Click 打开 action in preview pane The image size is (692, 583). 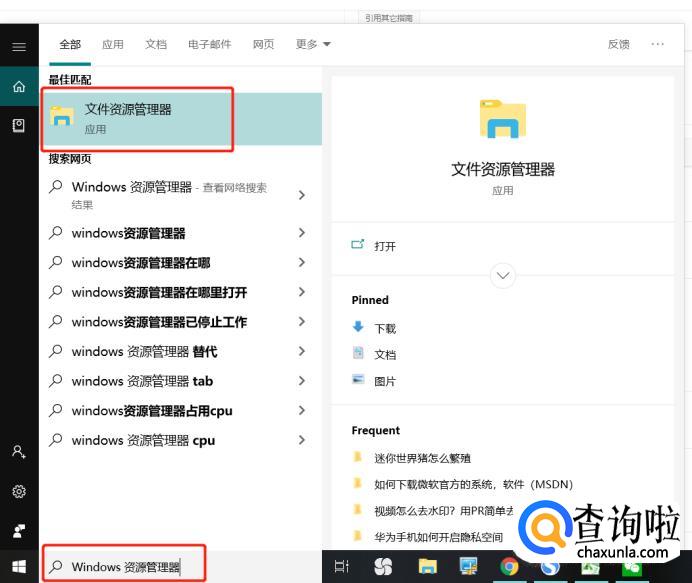[x=385, y=246]
